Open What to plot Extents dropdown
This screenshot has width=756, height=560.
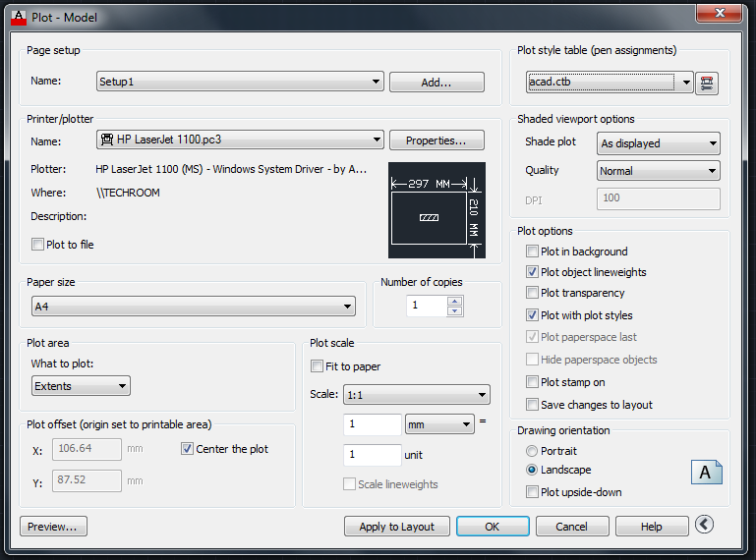coord(81,386)
